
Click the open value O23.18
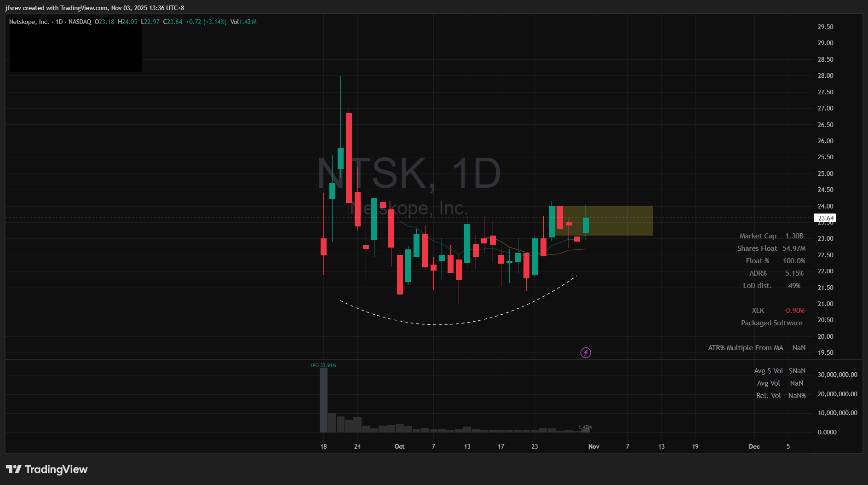(x=104, y=22)
